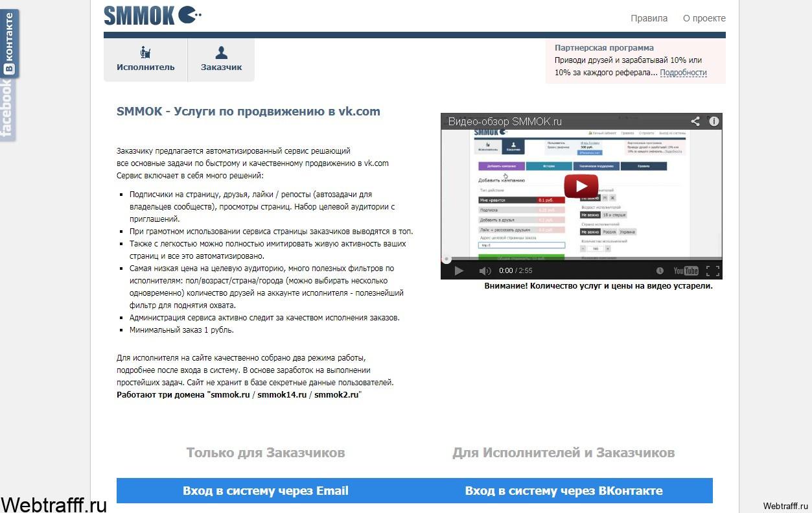Click the video time display 0:00 / 2:55

click(515, 270)
